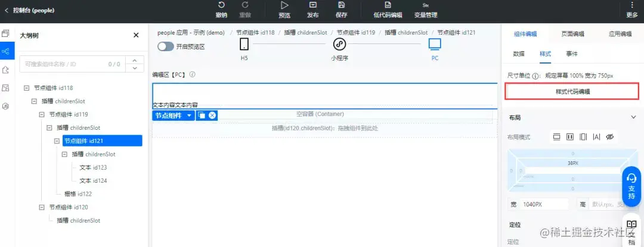Select the inline text layout mode icon

pos(596,137)
